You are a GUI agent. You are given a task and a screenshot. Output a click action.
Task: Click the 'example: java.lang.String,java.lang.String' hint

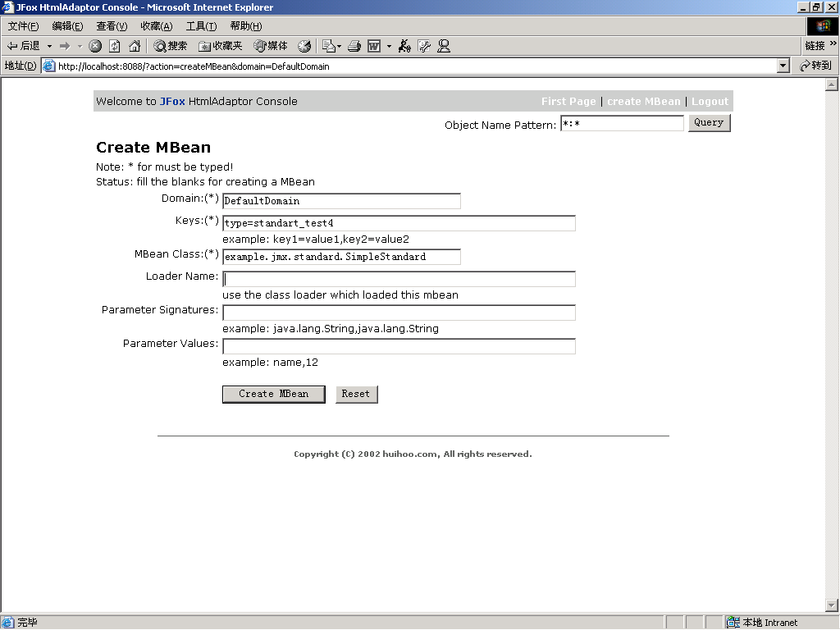tap(331, 329)
